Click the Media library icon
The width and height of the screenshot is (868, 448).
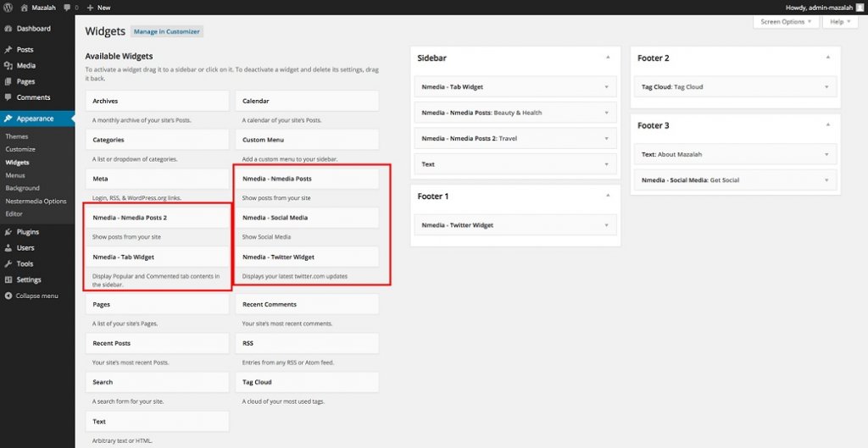coord(8,65)
